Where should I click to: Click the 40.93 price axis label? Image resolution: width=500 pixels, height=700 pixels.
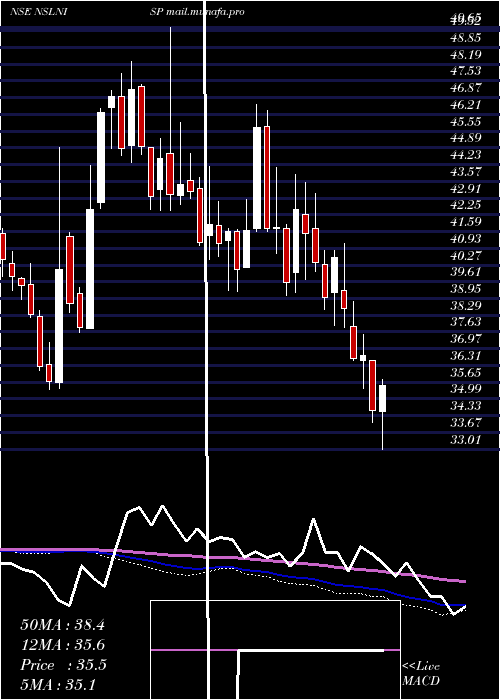(466, 239)
